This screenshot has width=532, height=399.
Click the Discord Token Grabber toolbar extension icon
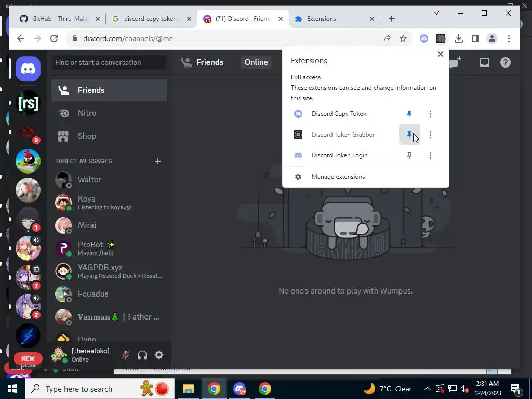(x=441, y=38)
